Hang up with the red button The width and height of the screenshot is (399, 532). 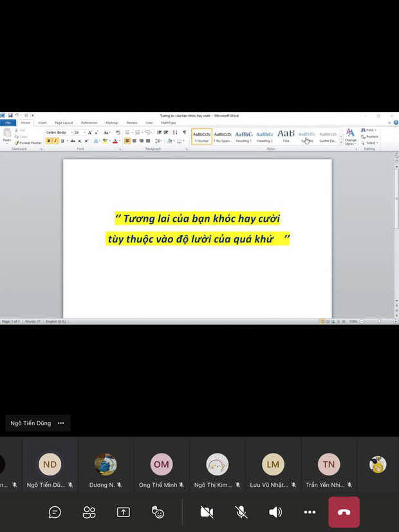coord(344,512)
